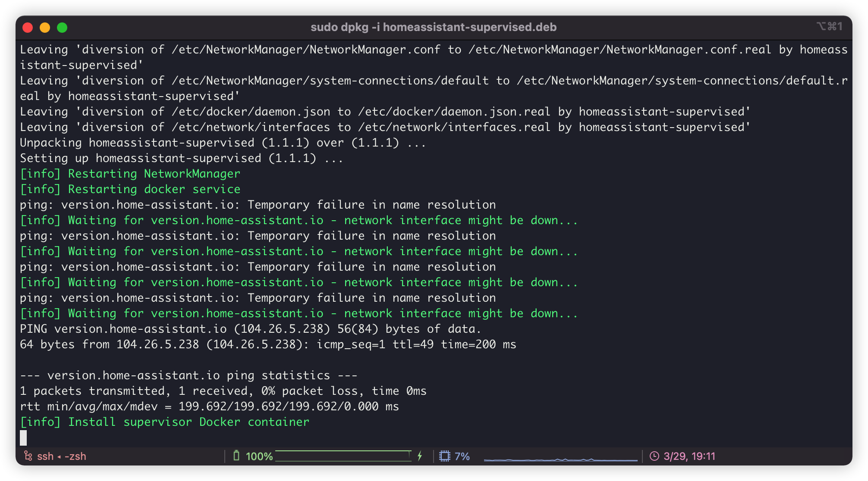Click '[info] Install supervisor Docker container' line
This screenshot has width=868, height=481.
pyautogui.click(x=164, y=422)
